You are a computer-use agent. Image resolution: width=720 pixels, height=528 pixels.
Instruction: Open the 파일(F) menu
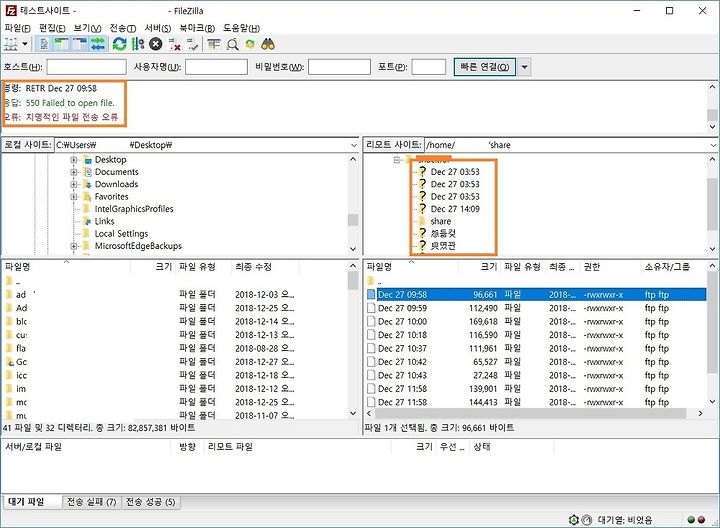click(x=17, y=28)
